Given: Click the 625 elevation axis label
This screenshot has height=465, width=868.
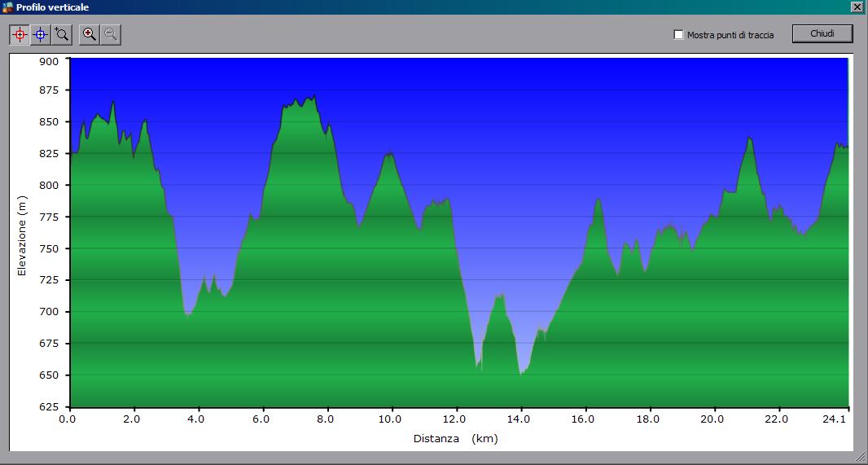Looking at the screenshot, I should tap(48, 407).
